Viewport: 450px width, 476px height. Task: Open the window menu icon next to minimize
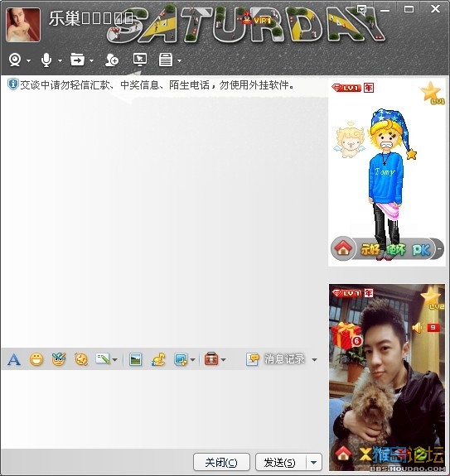(361, 9)
